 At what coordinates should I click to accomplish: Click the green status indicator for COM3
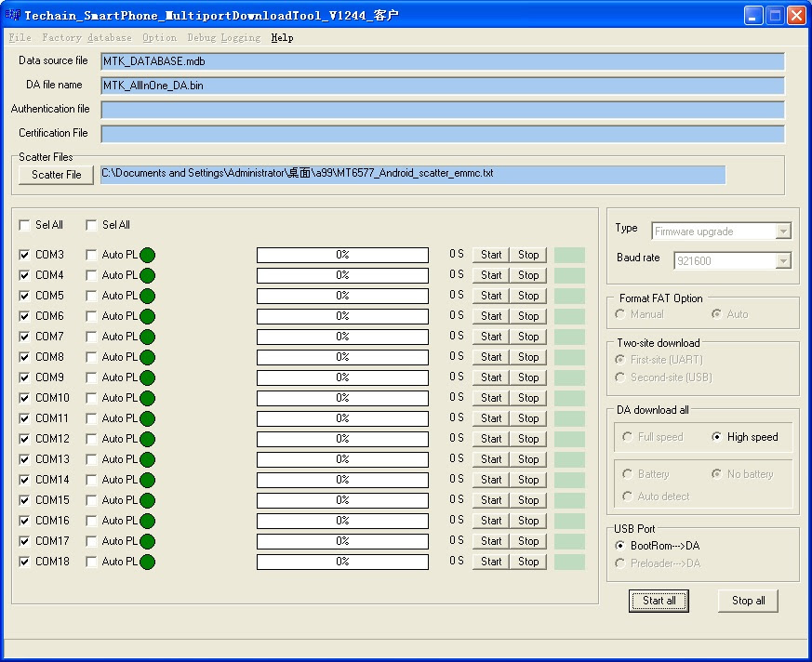pos(148,255)
